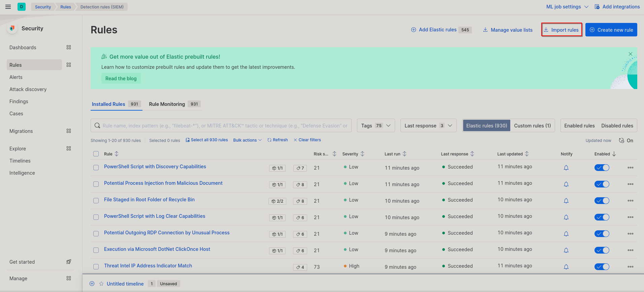Tick the select-all rules header checkbox

(x=96, y=154)
